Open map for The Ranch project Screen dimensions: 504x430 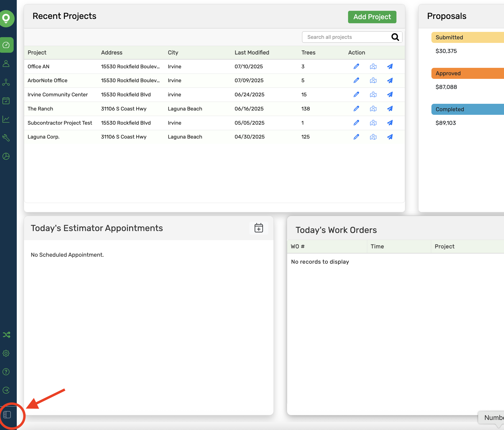[x=373, y=109]
